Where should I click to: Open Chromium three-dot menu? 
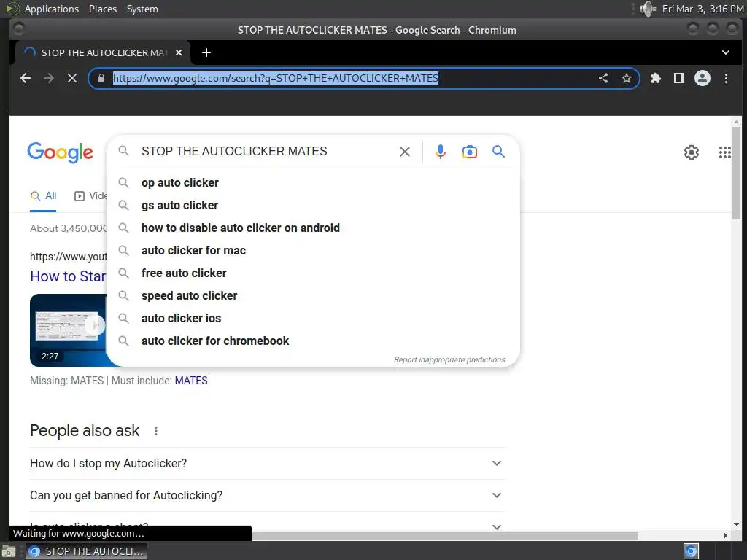pos(726,78)
